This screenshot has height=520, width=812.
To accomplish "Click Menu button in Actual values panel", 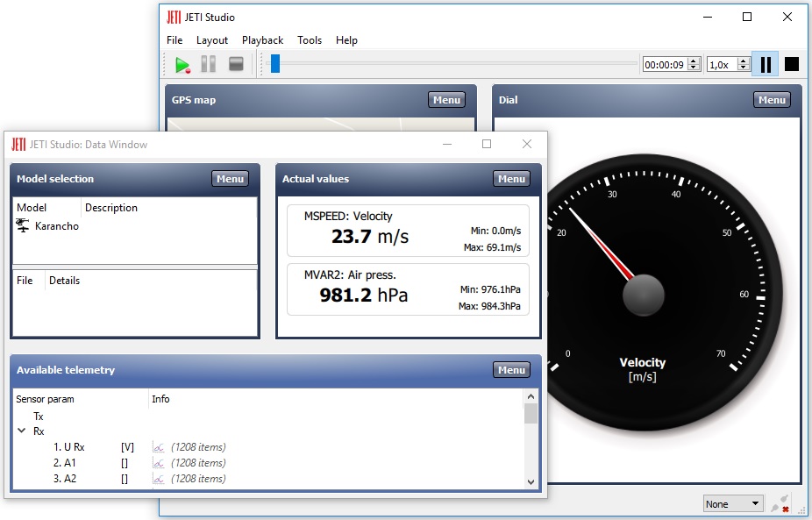I will pyautogui.click(x=511, y=179).
